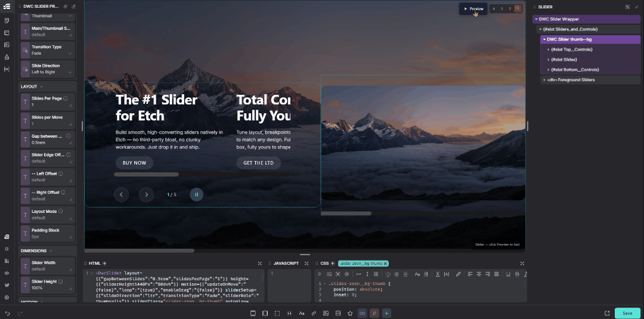Viewport: 644px width, 319px height.
Task: Click the Save button
Action: (627, 313)
